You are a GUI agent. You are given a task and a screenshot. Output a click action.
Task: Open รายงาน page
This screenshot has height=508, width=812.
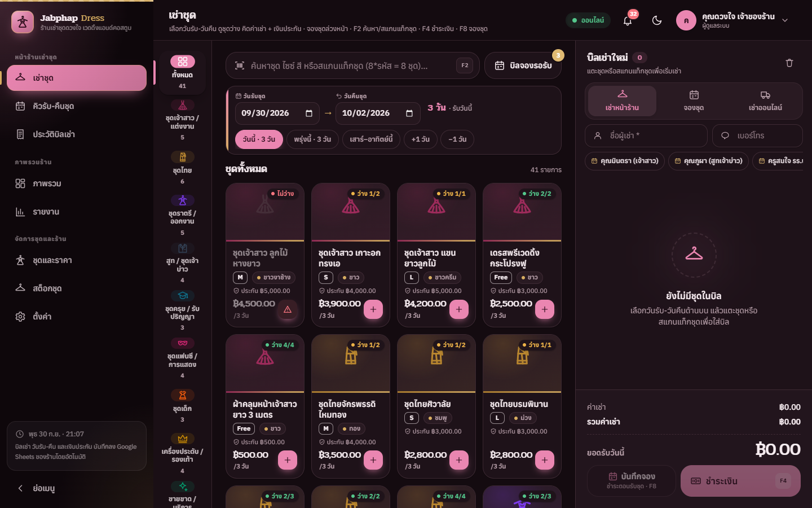click(x=77, y=212)
